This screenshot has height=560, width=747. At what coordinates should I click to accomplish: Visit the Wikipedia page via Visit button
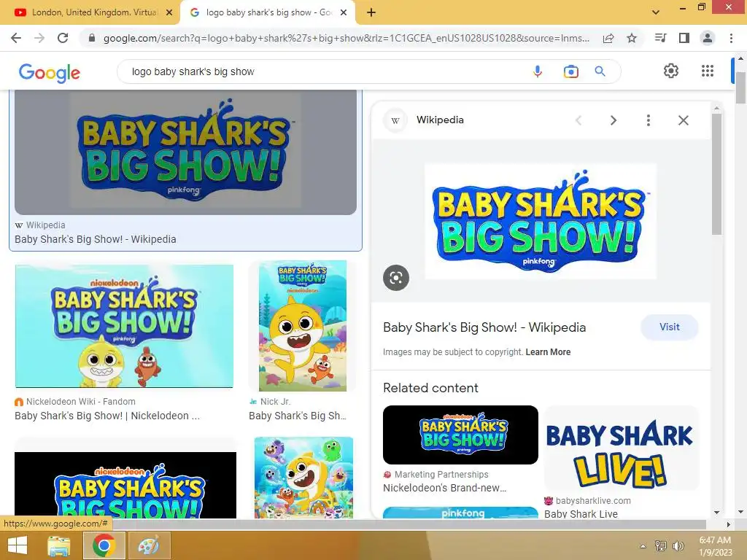pyautogui.click(x=670, y=327)
